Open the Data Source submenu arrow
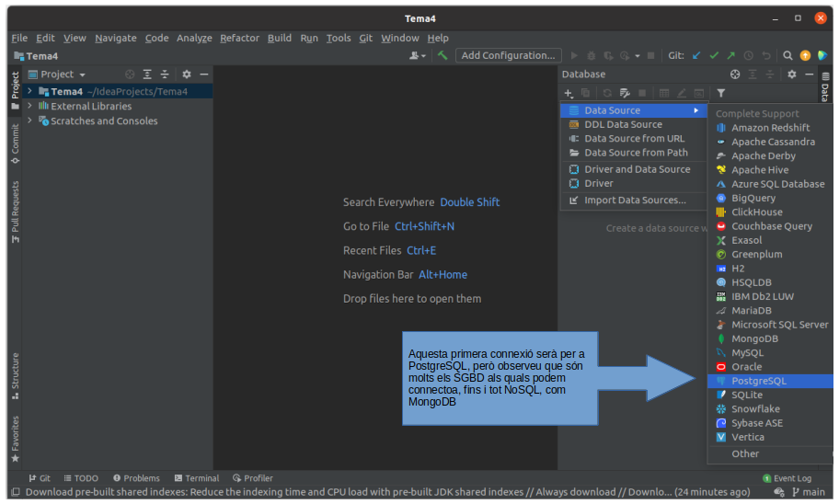 click(x=696, y=110)
